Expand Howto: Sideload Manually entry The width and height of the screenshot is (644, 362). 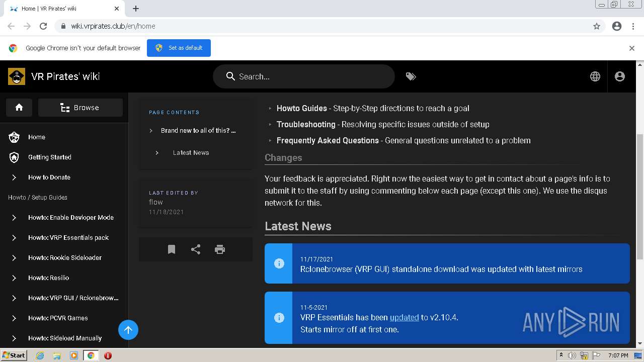pos(14,338)
